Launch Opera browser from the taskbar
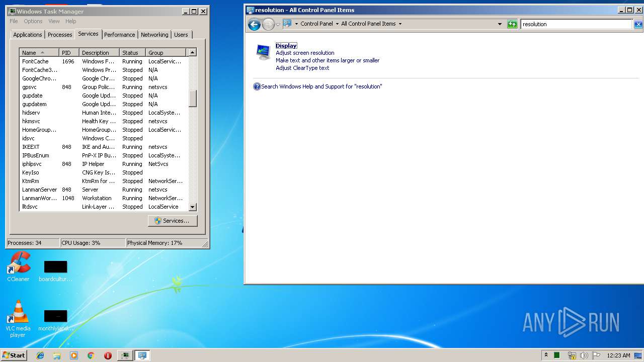Viewport: 644px width, 362px height. point(108,355)
